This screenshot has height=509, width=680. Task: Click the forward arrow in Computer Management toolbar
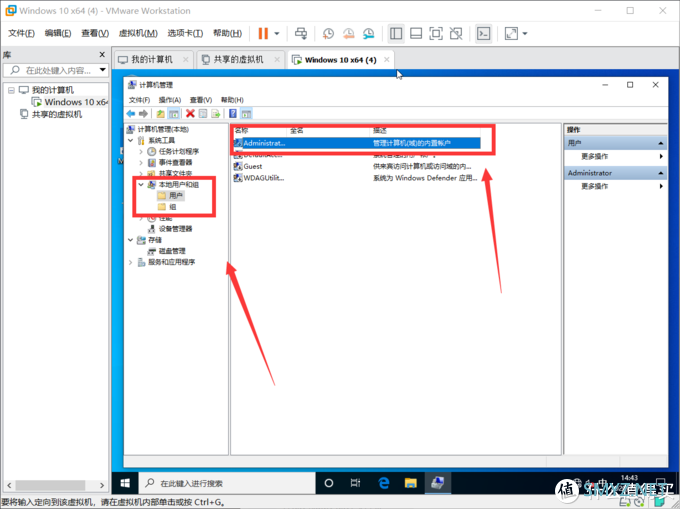143,114
